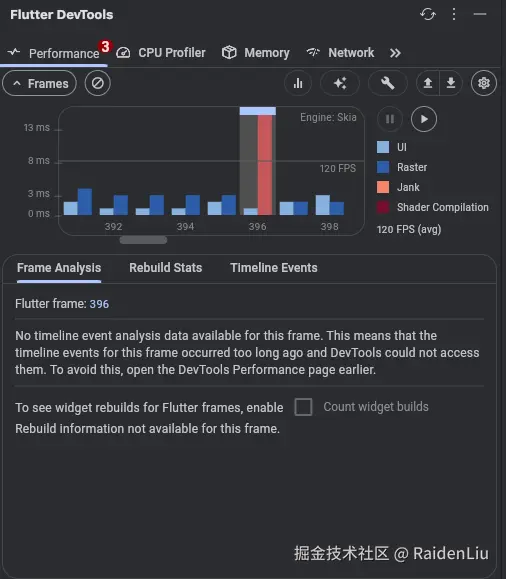This screenshot has width=506, height=579.
Task: Import data with the upload icon
Action: tap(428, 83)
